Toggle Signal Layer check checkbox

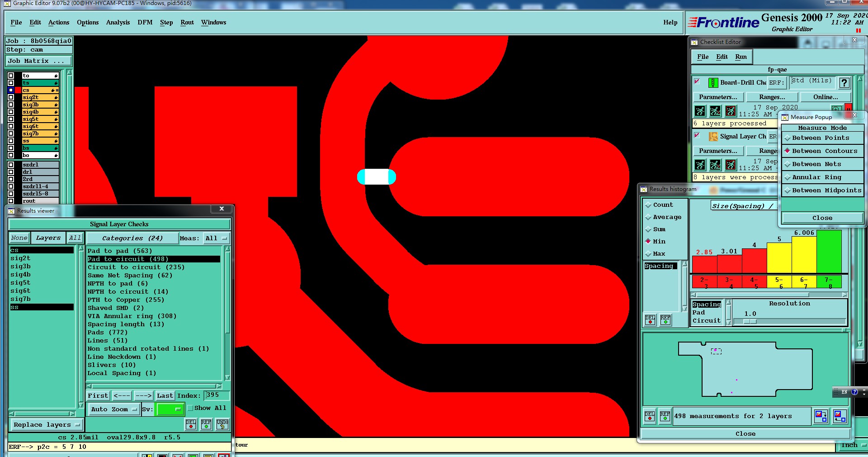(x=697, y=135)
